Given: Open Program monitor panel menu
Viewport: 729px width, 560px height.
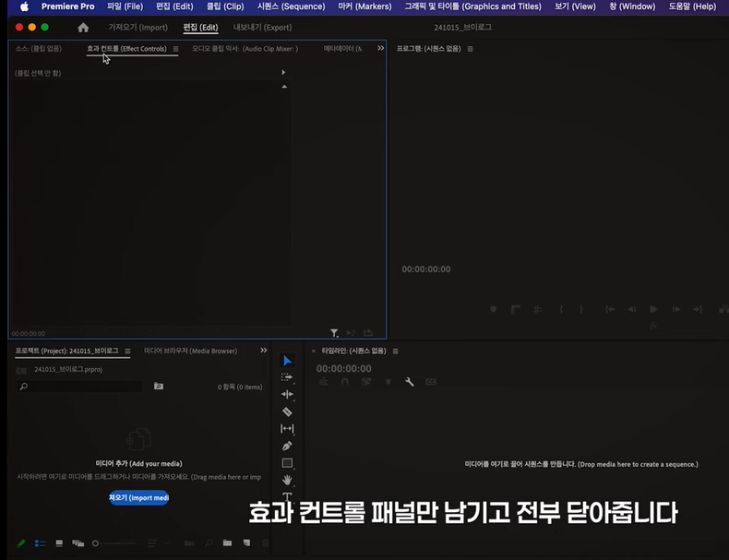Looking at the screenshot, I should tap(470, 49).
